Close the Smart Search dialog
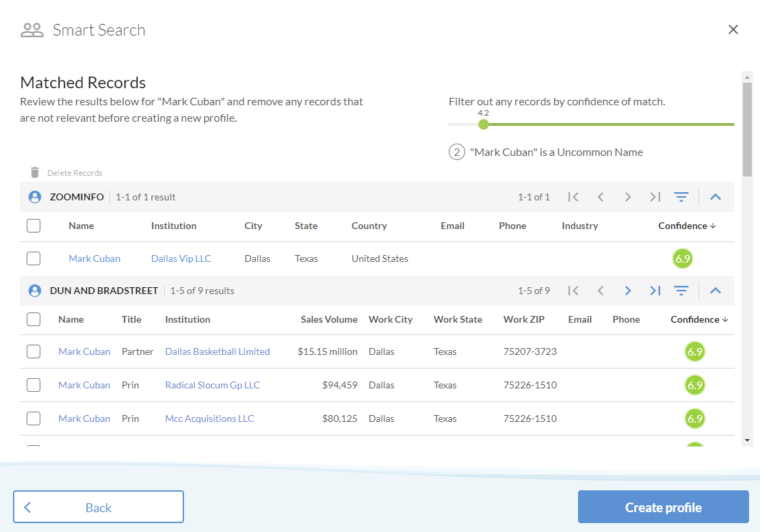 (x=733, y=29)
